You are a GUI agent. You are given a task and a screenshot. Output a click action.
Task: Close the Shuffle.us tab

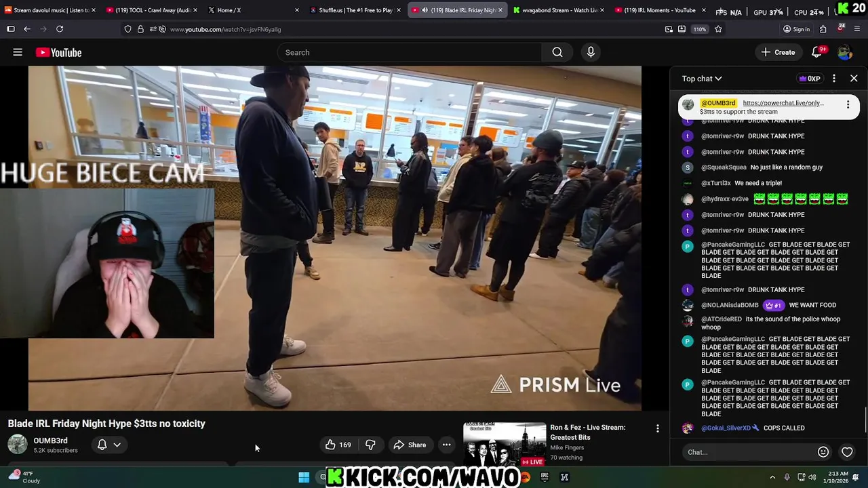(399, 10)
